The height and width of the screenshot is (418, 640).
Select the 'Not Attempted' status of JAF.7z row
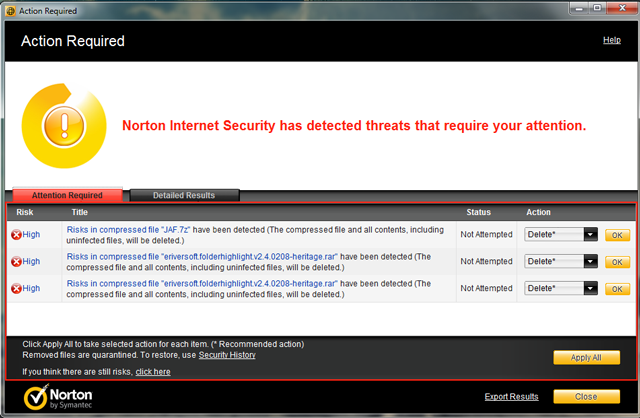point(486,234)
